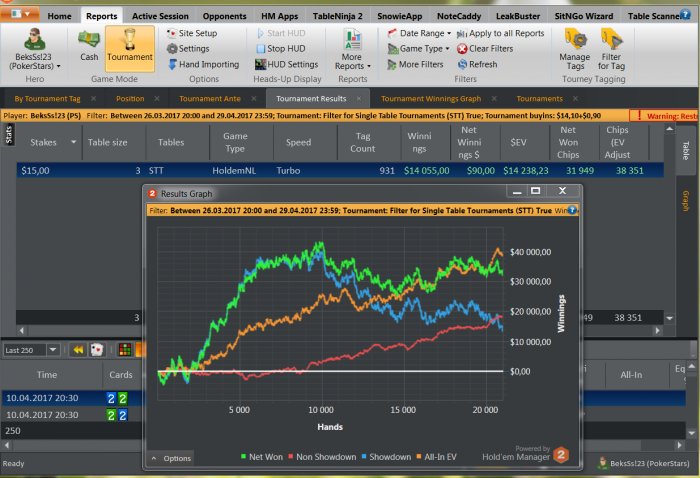
Task: Close the Position report tab
Action: [157, 99]
